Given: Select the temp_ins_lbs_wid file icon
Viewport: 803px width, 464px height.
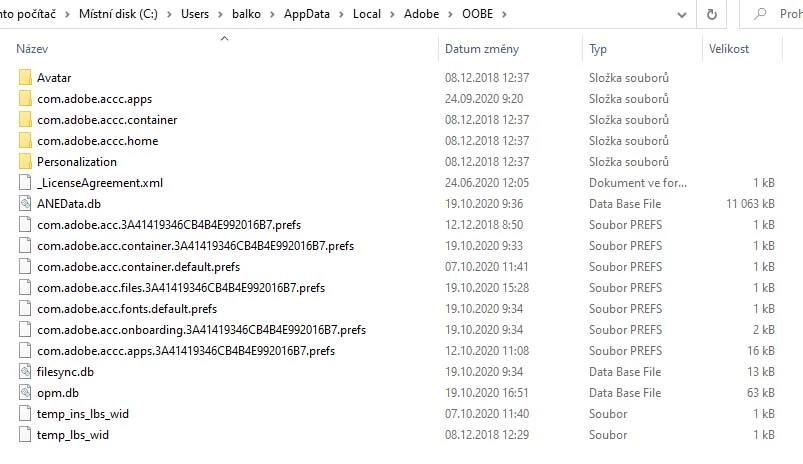Looking at the screenshot, I should coord(25,413).
